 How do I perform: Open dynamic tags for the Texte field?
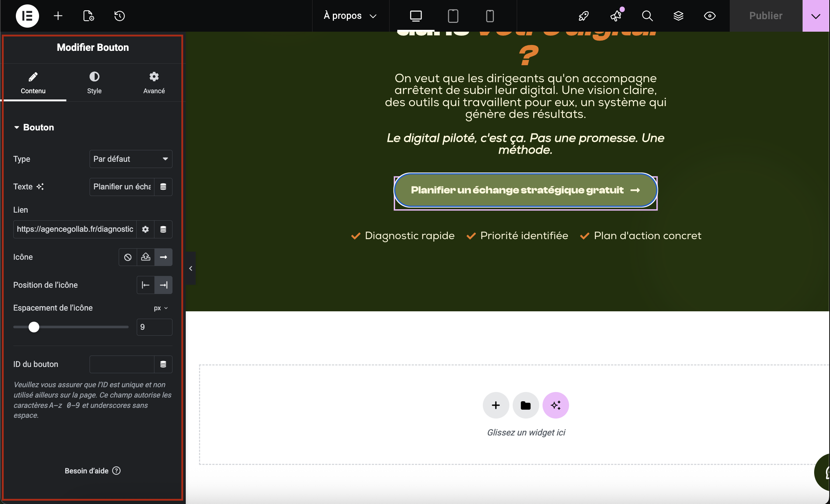click(163, 187)
